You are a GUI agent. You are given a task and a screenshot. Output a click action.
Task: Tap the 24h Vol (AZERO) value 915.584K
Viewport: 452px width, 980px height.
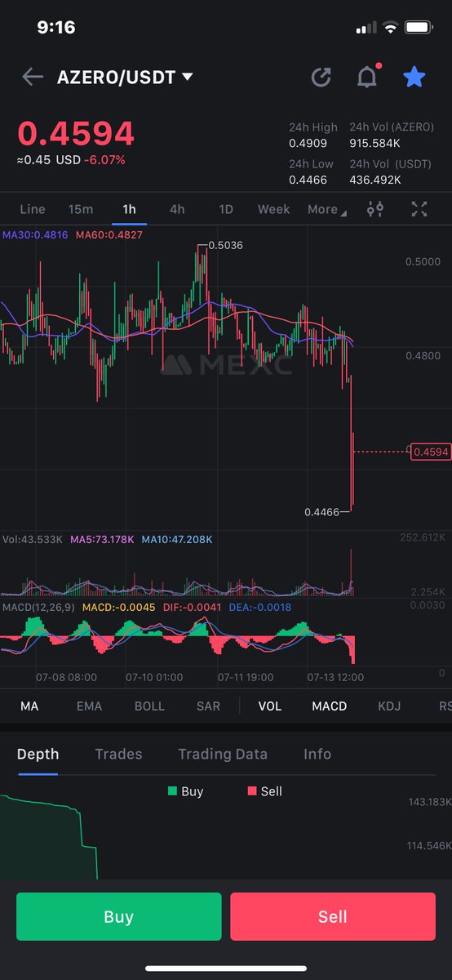click(x=374, y=143)
